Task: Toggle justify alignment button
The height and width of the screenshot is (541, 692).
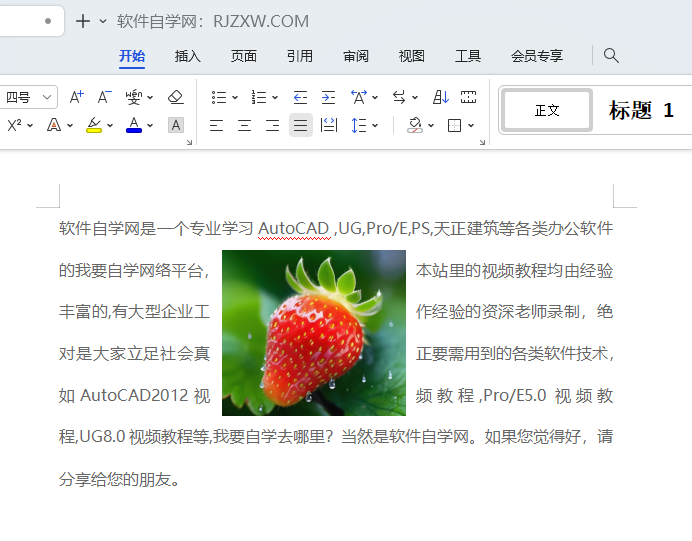Action: coord(301,125)
